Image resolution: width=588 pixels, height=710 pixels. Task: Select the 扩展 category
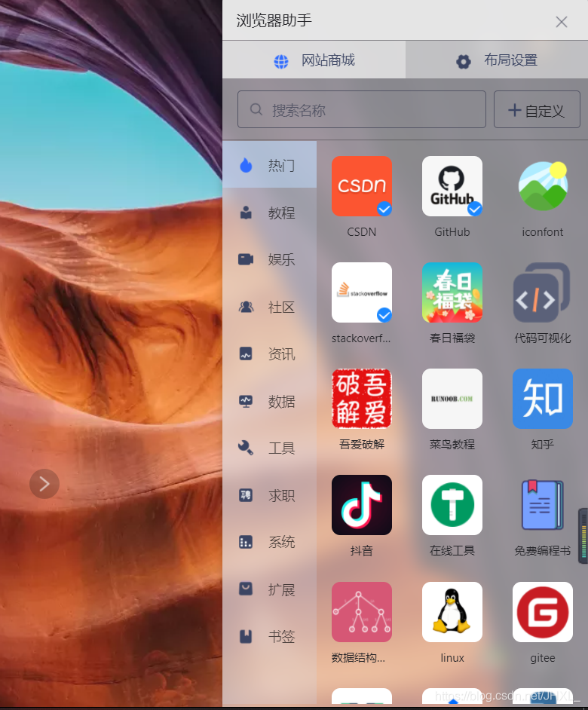(270, 589)
